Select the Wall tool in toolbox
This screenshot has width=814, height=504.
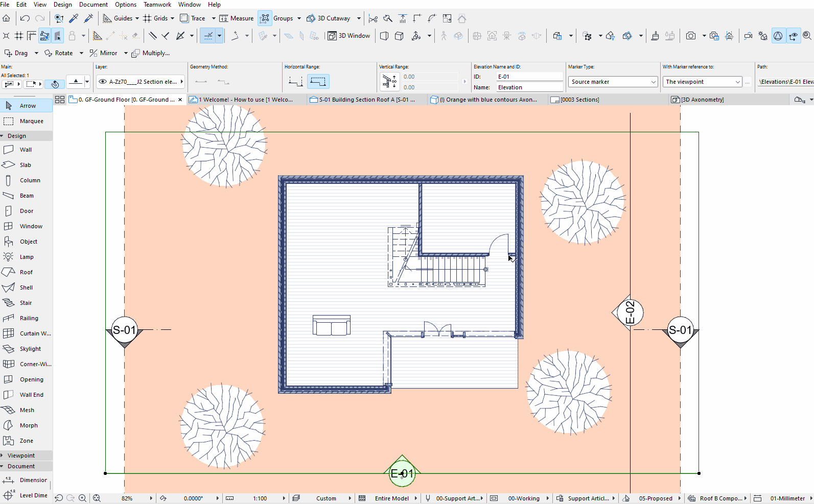click(x=26, y=150)
